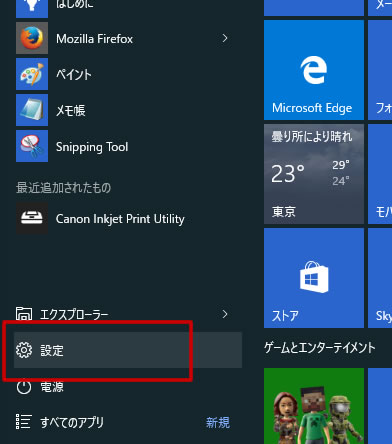This screenshot has height=444, width=392.
Task: Click the ペイント text label
Action: (x=74, y=75)
